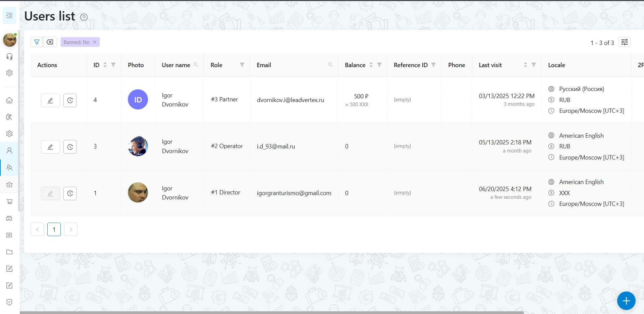The width and height of the screenshot is (644, 314).
Task: Open the filter funnel on Balance column
Action: tap(379, 65)
